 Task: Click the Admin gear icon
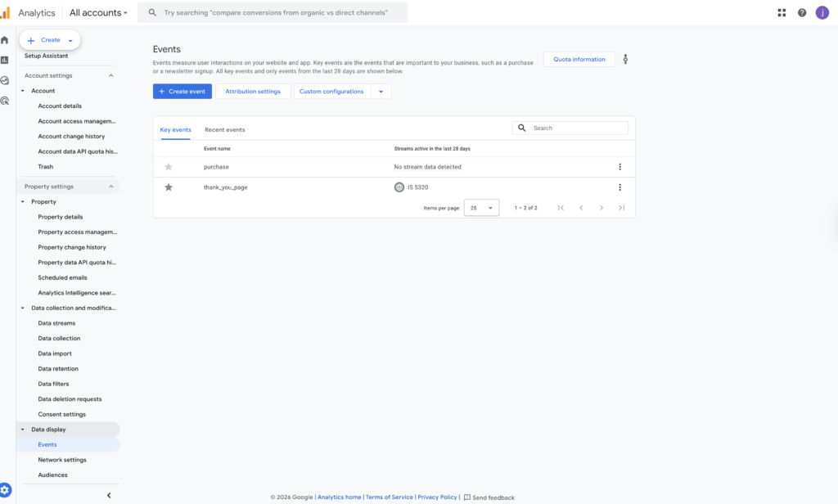[x=6, y=490]
